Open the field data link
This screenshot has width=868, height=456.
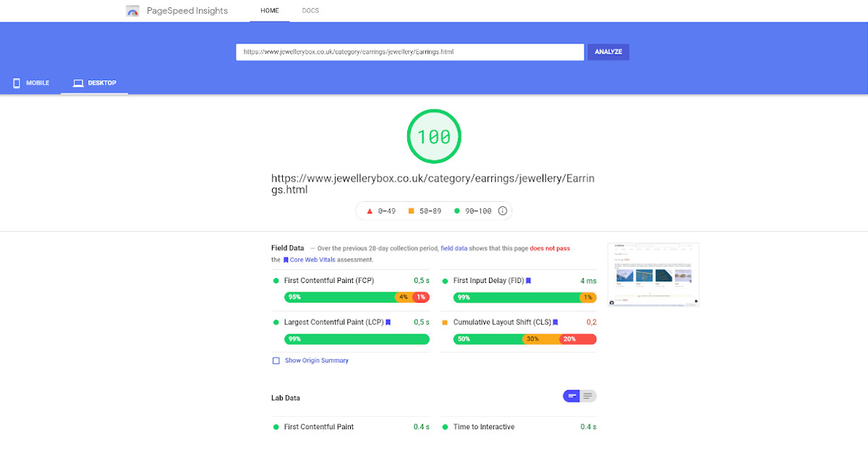[x=454, y=248]
